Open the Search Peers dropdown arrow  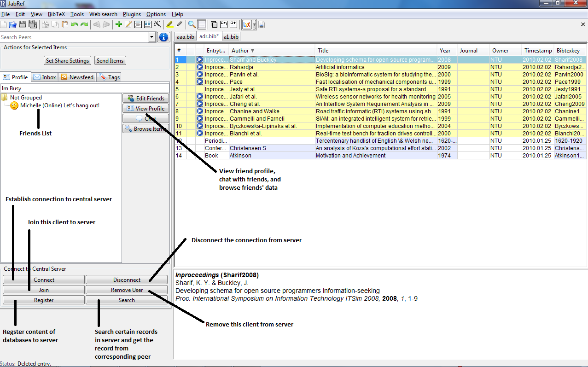click(x=152, y=37)
